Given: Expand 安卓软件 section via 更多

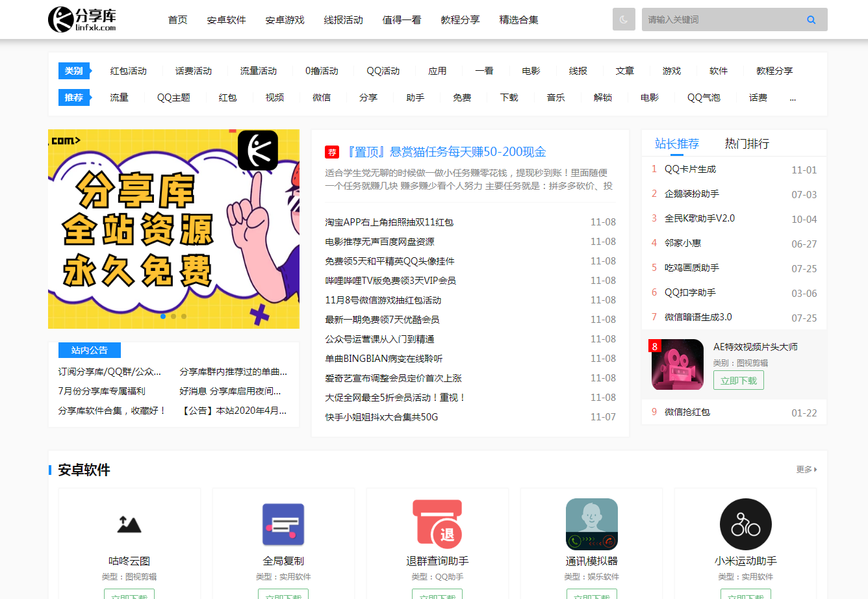Looking at the screenshot, I should (x=806, y=469).
